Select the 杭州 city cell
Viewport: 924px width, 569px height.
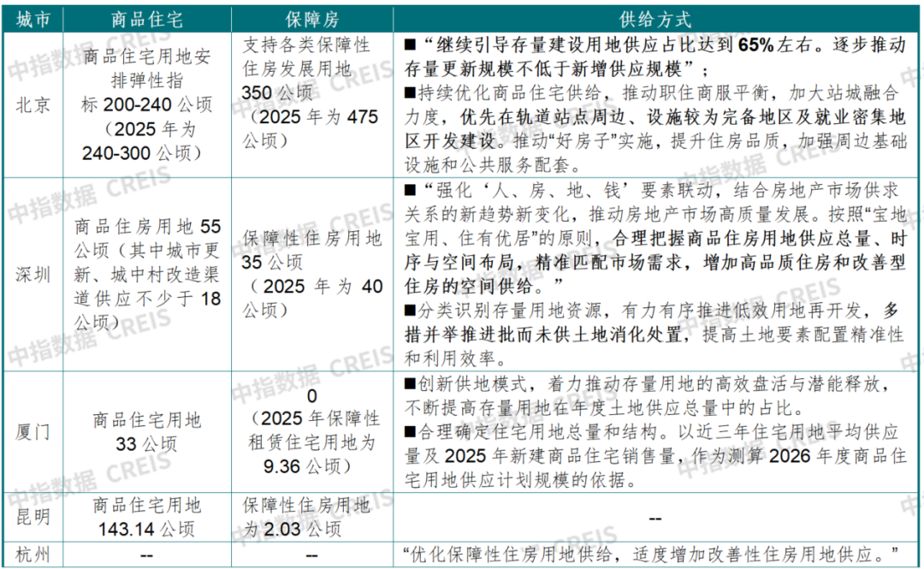pyautogui.click(x=33, y=554)
